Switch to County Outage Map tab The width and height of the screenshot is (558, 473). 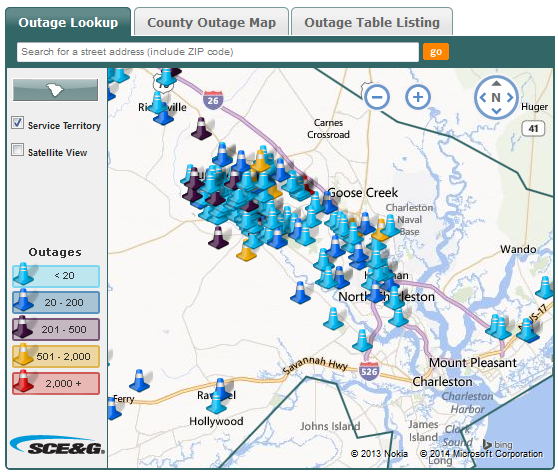point(211,22)
